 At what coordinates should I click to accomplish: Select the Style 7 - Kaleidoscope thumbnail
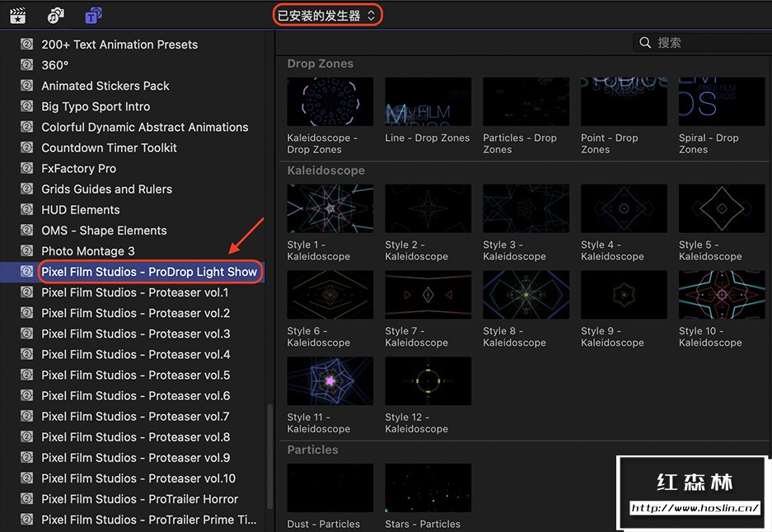[x=428, y=294]
